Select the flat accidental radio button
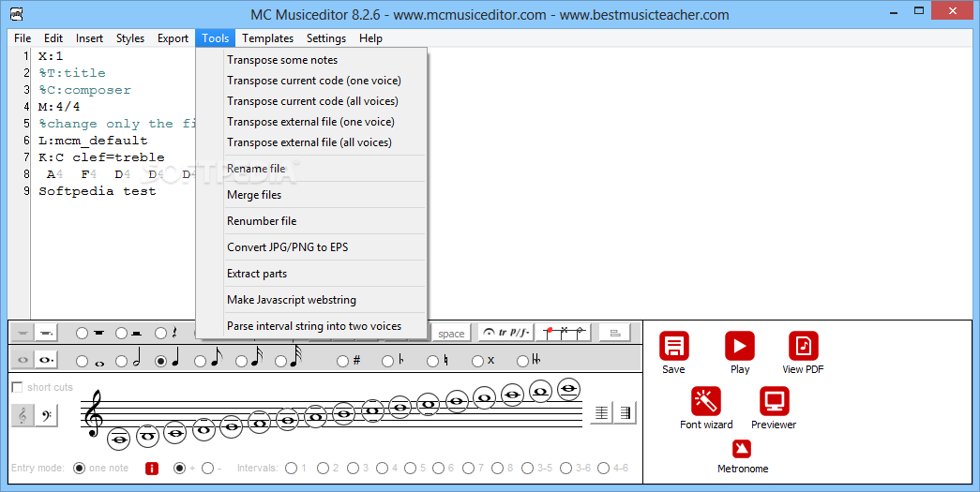 point(387,361)
